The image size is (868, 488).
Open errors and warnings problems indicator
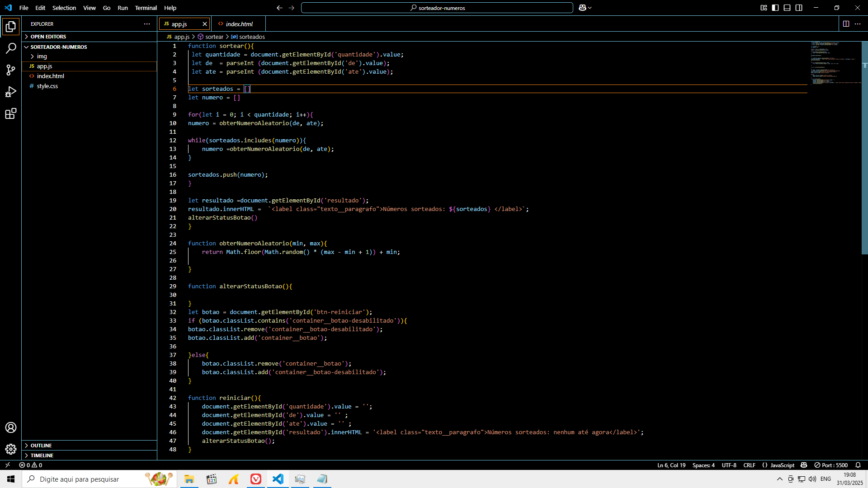tap(31, 465)
